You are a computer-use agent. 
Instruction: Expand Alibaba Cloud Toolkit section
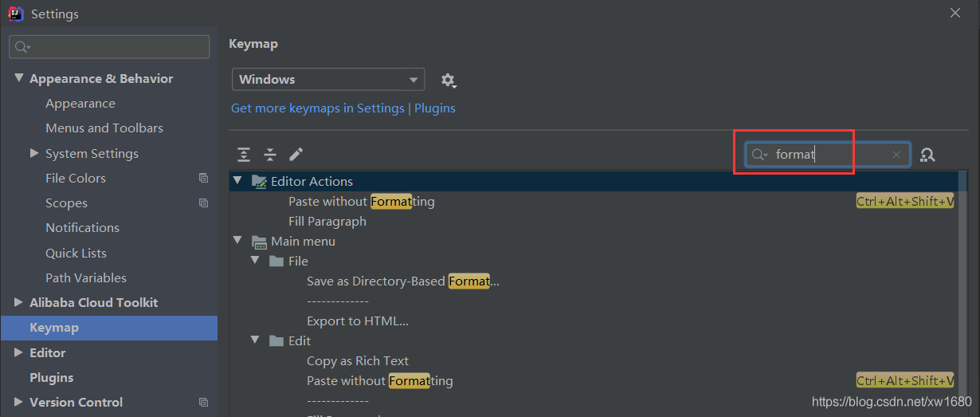[x=19, y=302]
